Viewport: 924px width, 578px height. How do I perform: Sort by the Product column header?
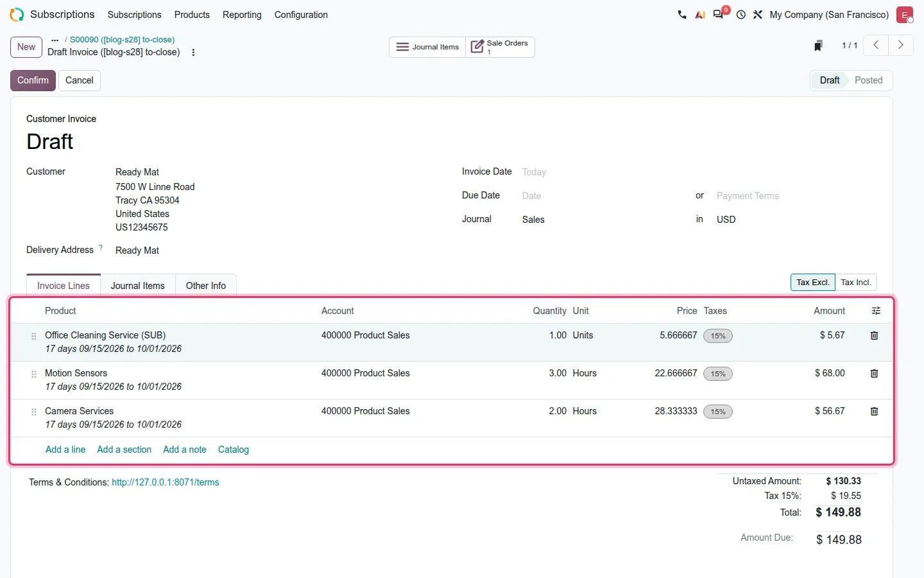[60, 311]
